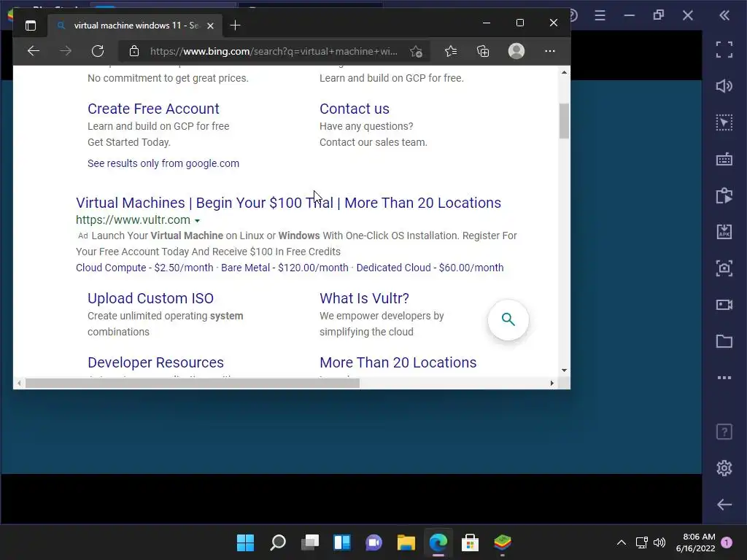Open Cloud Compute - $2.50/month link
Image resolution: width=747 pixels, height=560 pixels.
[144, 268]
